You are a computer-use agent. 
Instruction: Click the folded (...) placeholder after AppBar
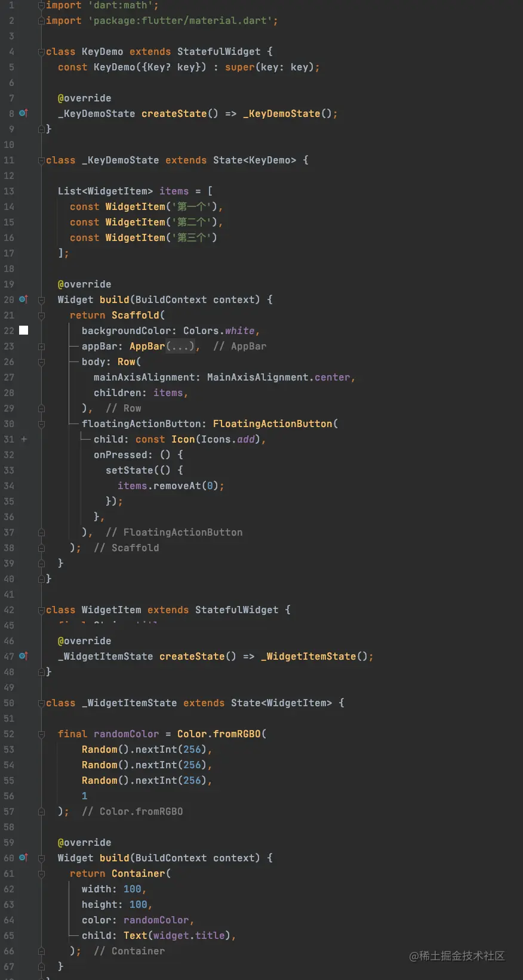pyautogui.click(x=180, y=346)
